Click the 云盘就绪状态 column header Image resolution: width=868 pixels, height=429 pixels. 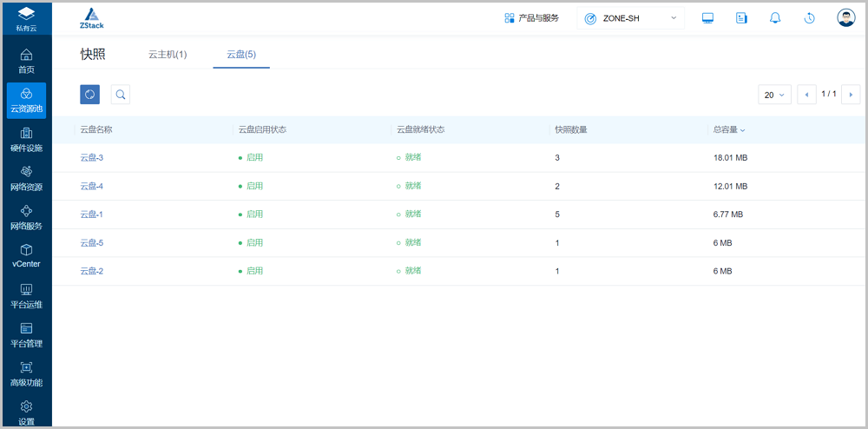pyautogui.click(x=421, y=130)
